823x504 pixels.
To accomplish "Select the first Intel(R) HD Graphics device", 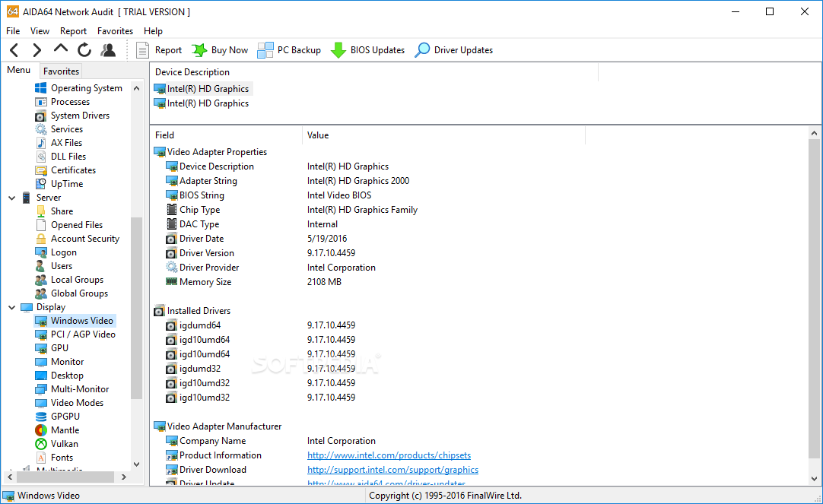I will pyautogui.click(x=202, y=89).
